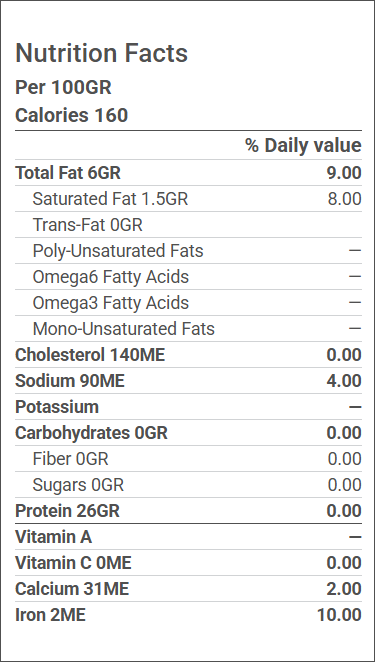375x662 pixels.
Task: Click the Calories 160 line
Action: pos(71,115)
